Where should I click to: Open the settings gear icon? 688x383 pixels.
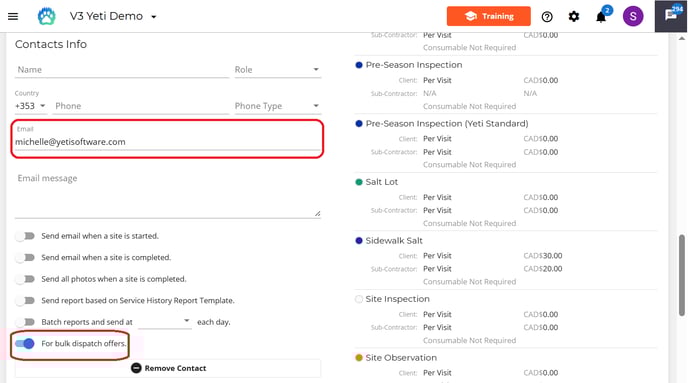click(x=574, y=17)
